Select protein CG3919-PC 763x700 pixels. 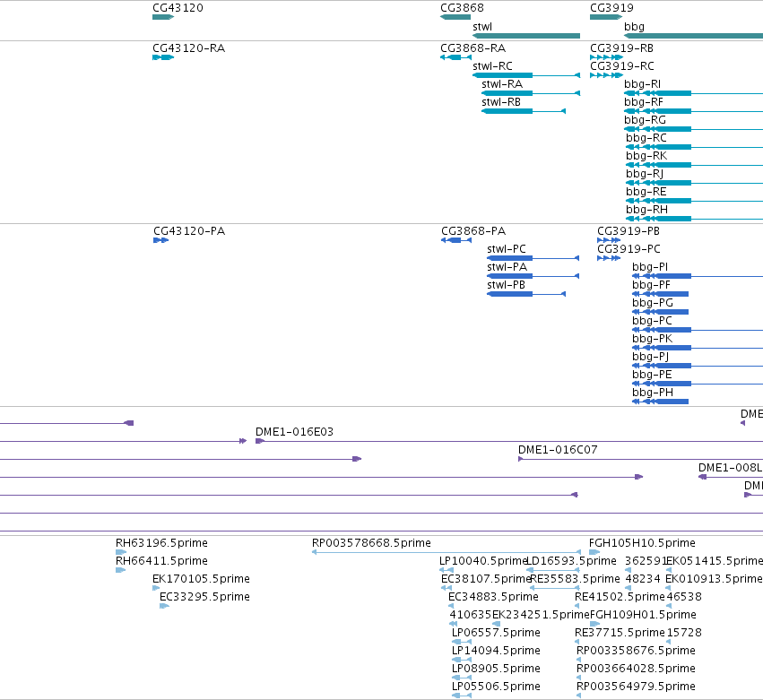(609, 258)
